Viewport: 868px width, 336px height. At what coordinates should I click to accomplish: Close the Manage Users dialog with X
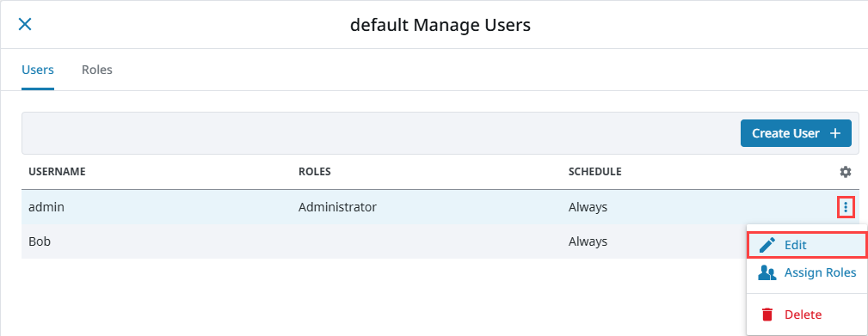coord(25,24)
